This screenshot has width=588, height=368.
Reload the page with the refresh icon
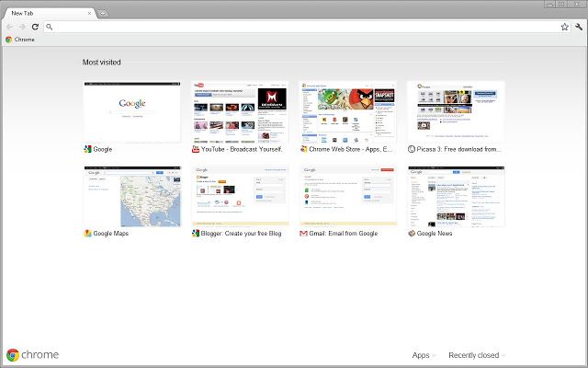[35, 27]
